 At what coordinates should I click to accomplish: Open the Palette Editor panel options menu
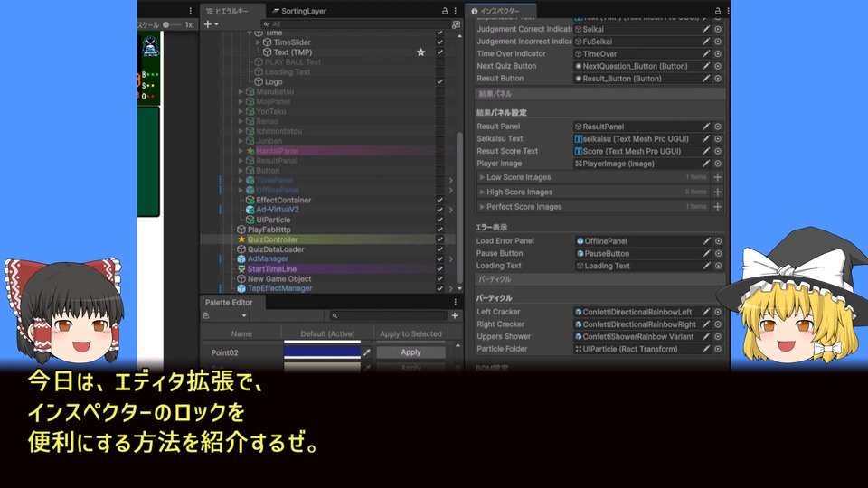455,302
